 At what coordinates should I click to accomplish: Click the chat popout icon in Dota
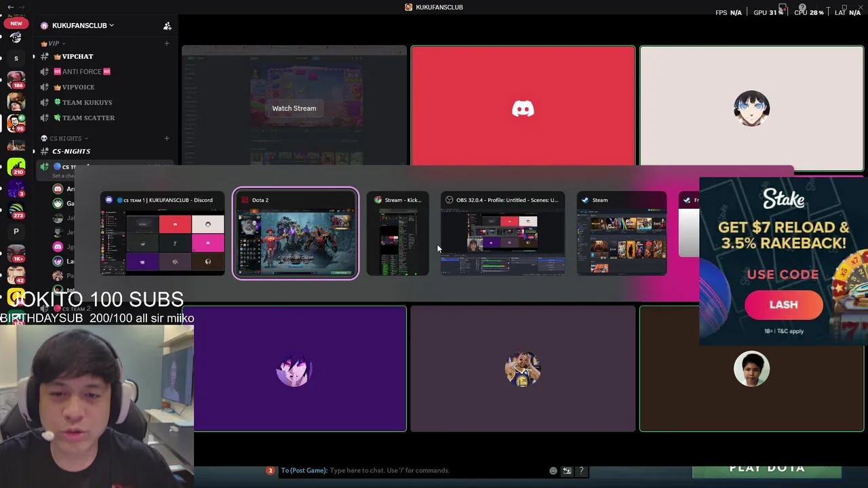[x=567, y=470]
